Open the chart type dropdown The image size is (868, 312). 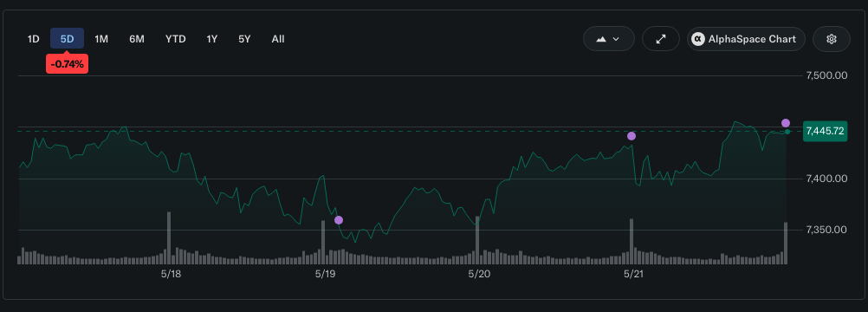pyautogui.click(x=608, y=39)
